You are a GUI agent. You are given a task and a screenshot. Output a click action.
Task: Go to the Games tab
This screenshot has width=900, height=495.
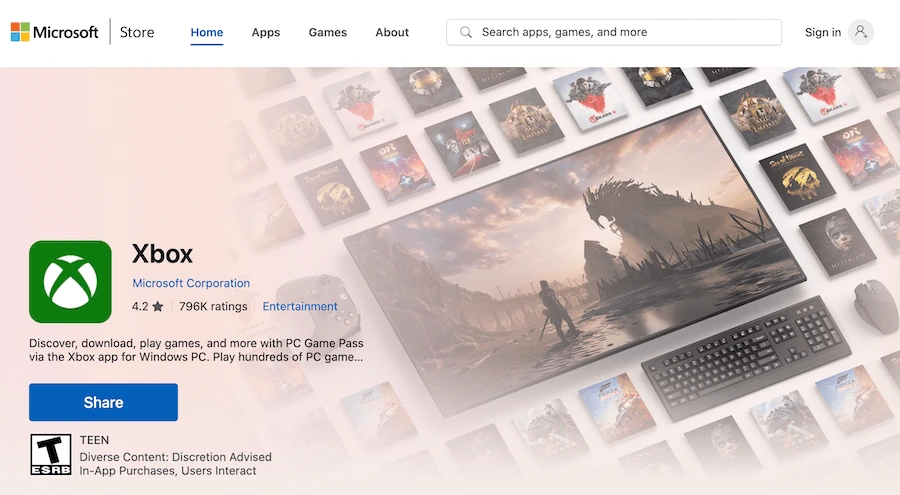(x=328, y=32)
